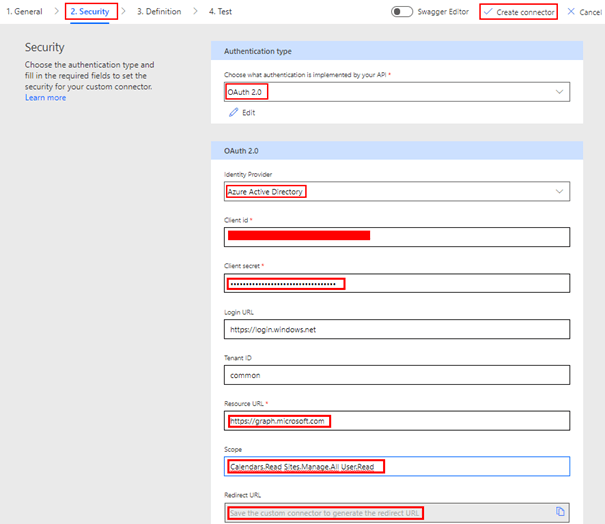Click the Learn more link
The image size is (605, 524).
coord(46,97)
